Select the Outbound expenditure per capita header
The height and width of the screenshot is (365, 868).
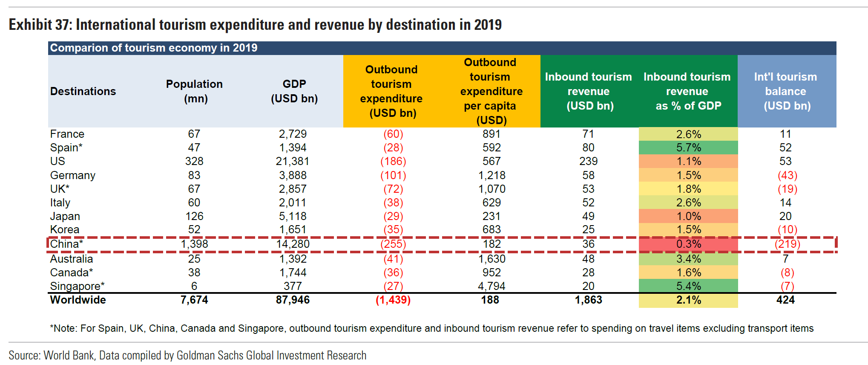490,91
